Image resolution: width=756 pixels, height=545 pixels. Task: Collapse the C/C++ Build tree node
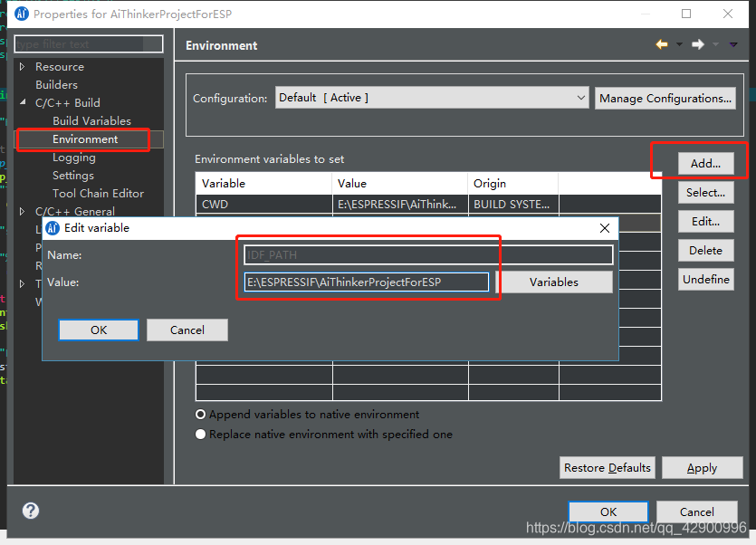click(x=22, y=102)
